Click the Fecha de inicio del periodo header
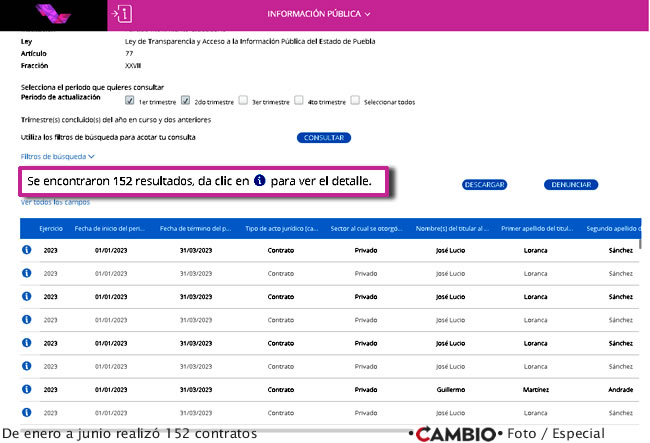 109,228
